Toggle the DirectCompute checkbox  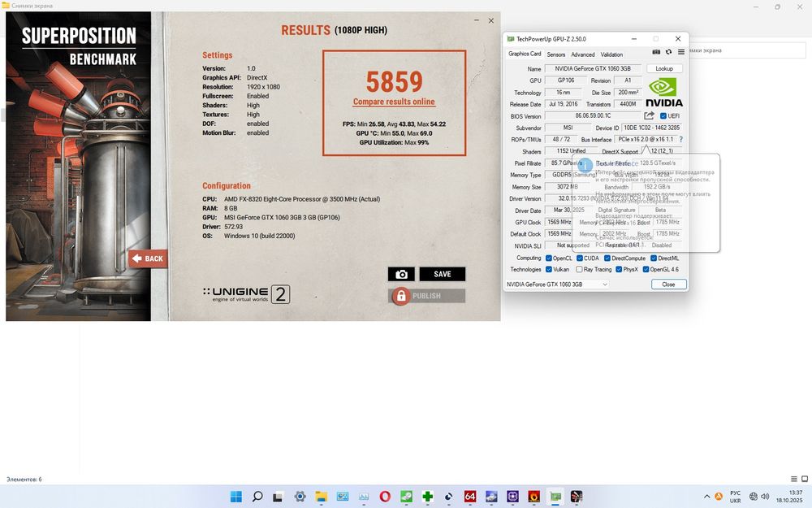[607, 258]
